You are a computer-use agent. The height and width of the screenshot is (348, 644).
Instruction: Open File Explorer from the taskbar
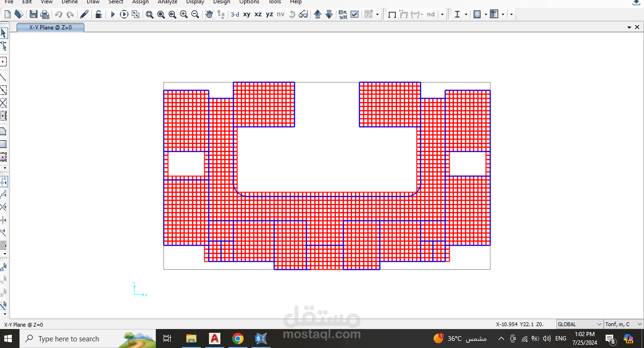pos(191,339)
